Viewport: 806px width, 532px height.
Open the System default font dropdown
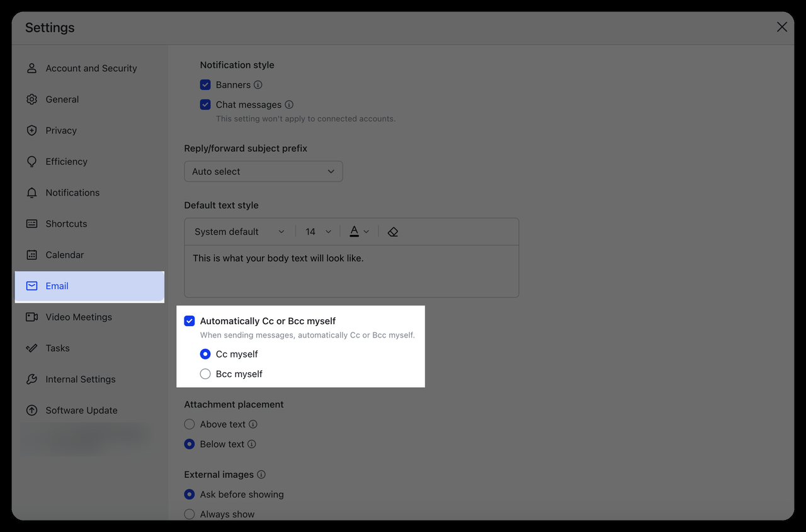tap(239, 232)
